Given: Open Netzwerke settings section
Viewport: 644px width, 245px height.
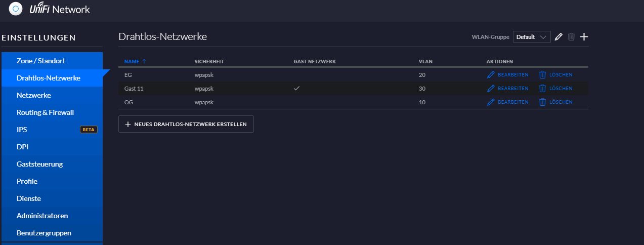Looking at the screenshot, I should 34,95.
